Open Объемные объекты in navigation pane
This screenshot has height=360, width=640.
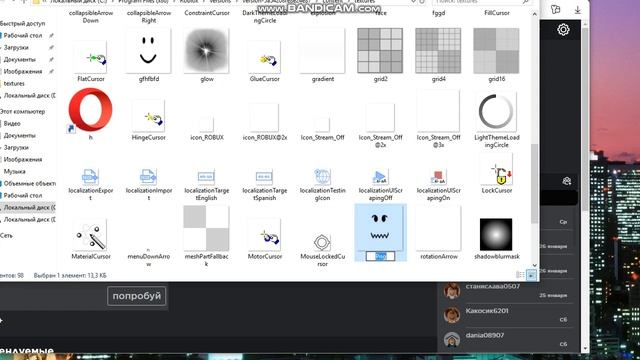(29, 183)
